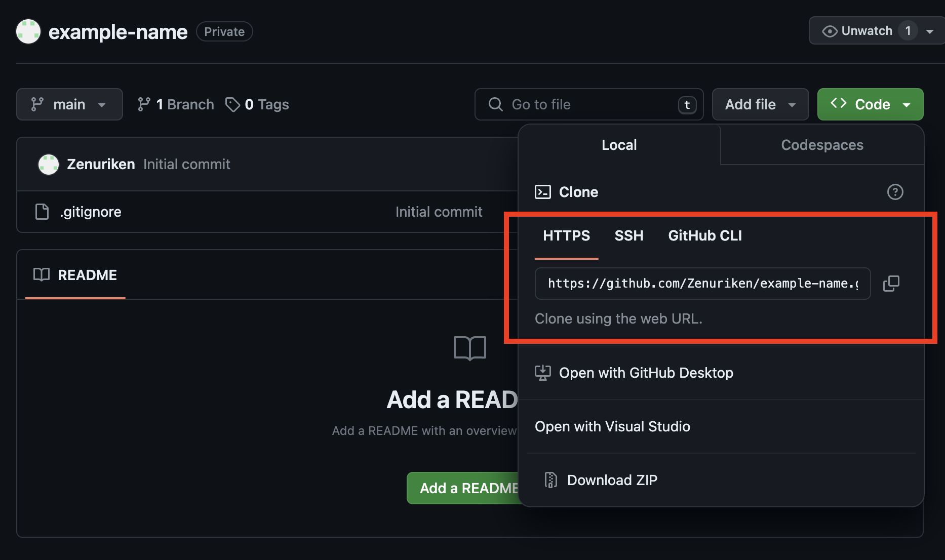Screen dimensions: 945x560
Task: Click the README book icon in tab
Action: 42,274
